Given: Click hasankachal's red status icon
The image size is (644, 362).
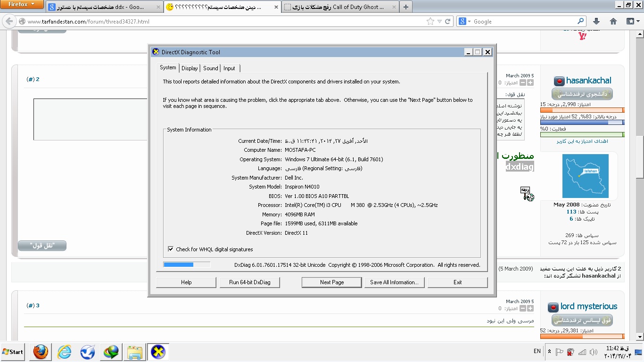Looking at the screenshot, I should 559,81.
